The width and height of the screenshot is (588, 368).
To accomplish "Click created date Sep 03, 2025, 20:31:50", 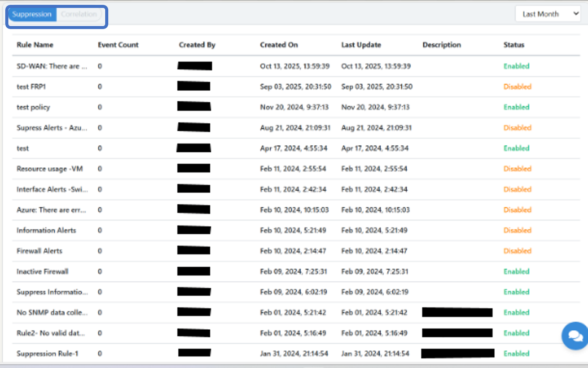I will point(296,87).
